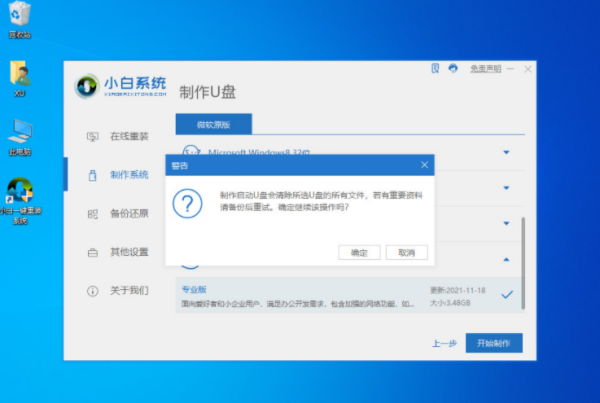Click the 在线重装 monitor icon
This screenshot has width=600, height=403.
[x=93, y=137]
